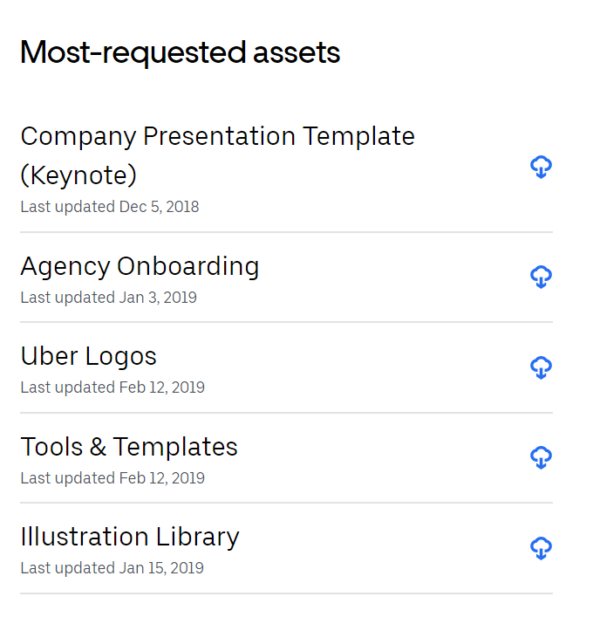This screenshot has width=600, height=624.
Task: Click the "Last updated Jan 3, 2019" date
Action: coord(108,297)
